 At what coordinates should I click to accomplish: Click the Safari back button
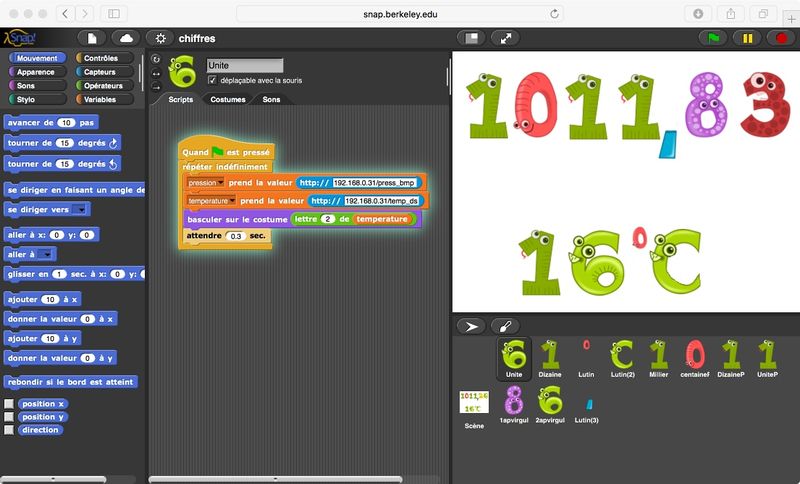65,14
